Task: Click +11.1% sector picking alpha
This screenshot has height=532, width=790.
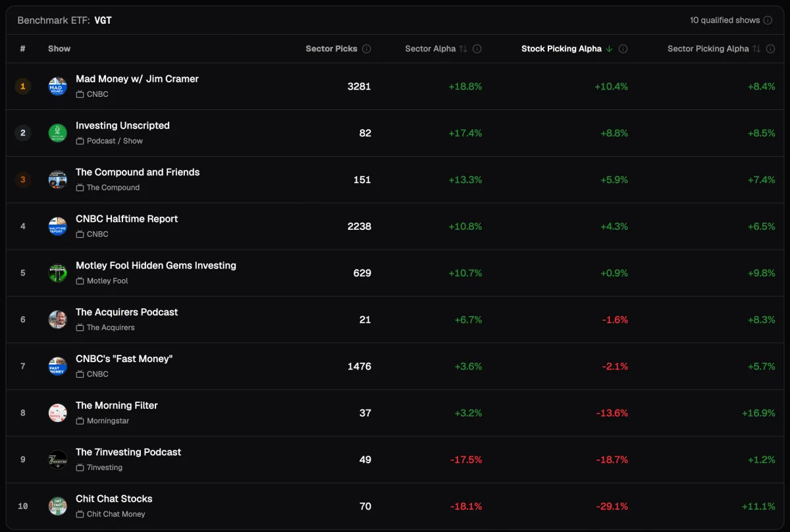Action: tap(758, 506)
